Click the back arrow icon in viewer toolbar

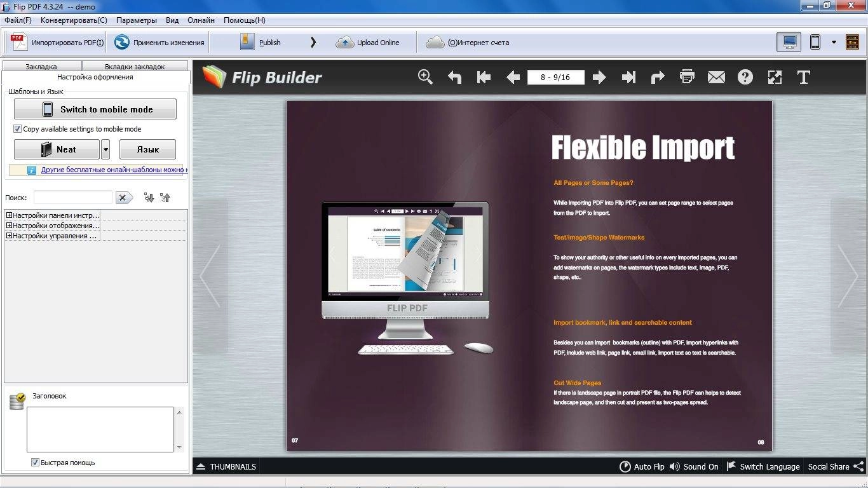click(454, 78)
